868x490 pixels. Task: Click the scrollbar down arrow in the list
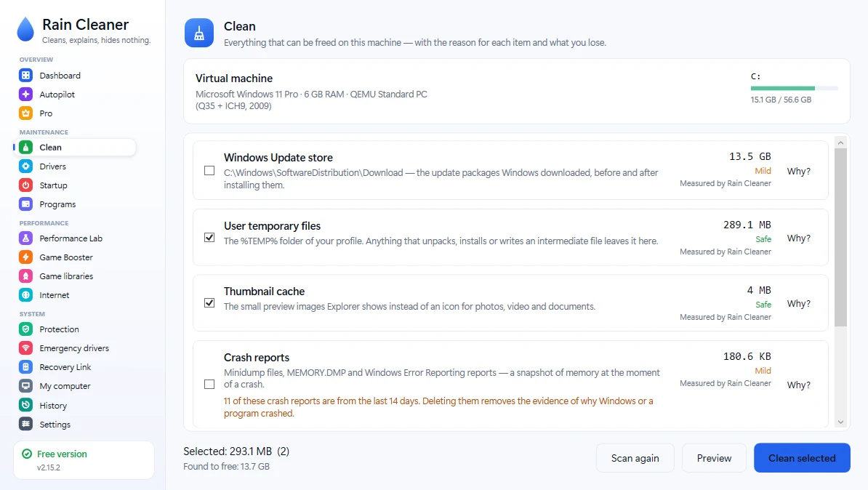coord(840,422)
